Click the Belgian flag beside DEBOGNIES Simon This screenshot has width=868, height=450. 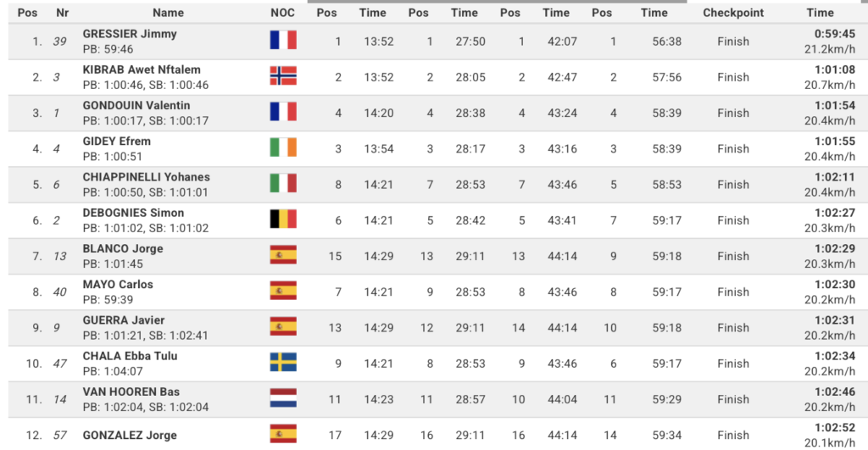pyautogui.click(x=283, y=219)
